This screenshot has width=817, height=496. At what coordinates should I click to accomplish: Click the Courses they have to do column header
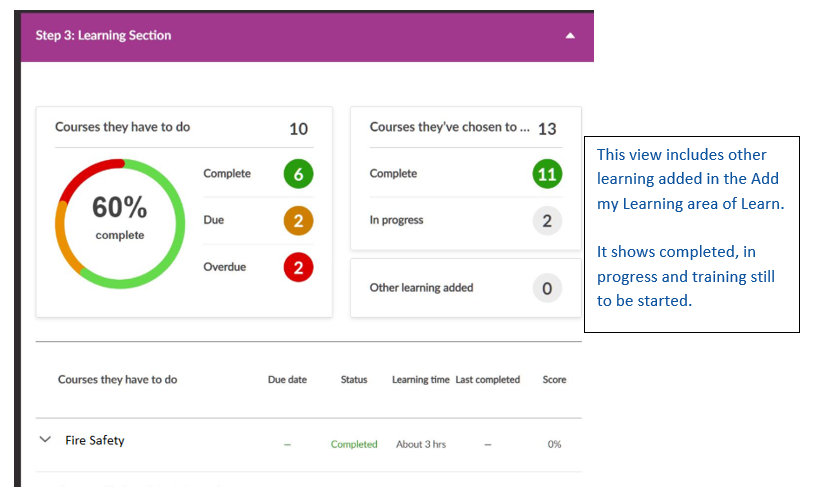(x=117, y=380)
